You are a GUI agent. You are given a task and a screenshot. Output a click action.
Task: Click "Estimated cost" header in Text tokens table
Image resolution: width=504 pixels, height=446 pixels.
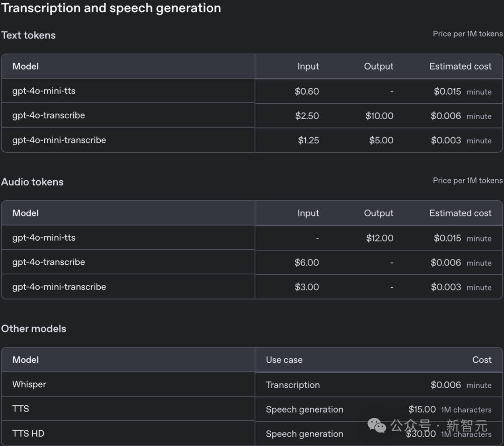(460, 66)
